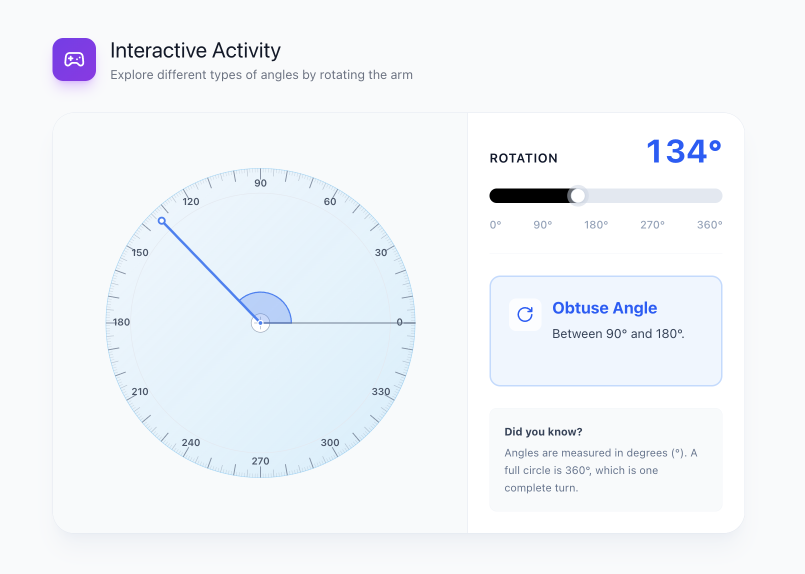The image size is (805, 574).
Task: Click the large 134° rotation readout
Action: click(683, 152)
